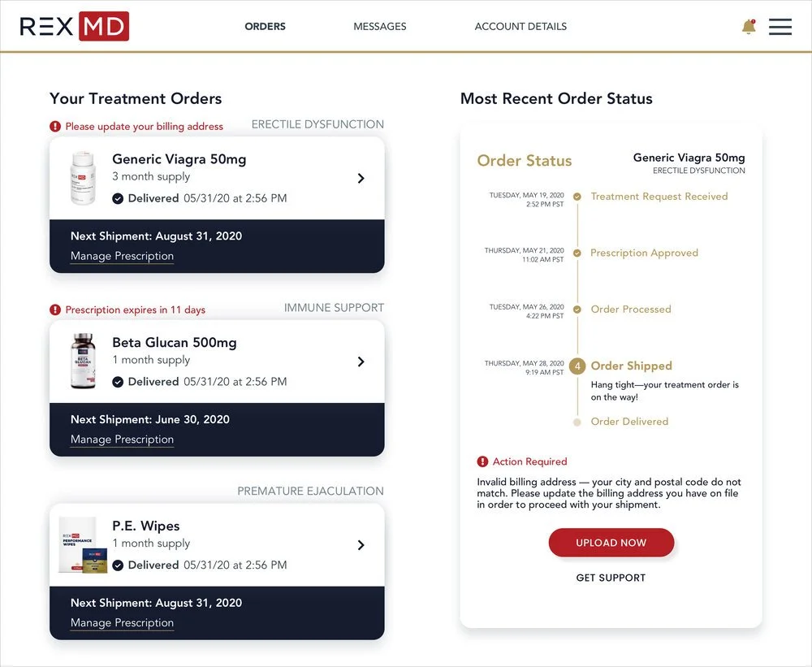812x667 pixels.
Task: Click the 'Order Delivered' status label
Action: [630, 422]
